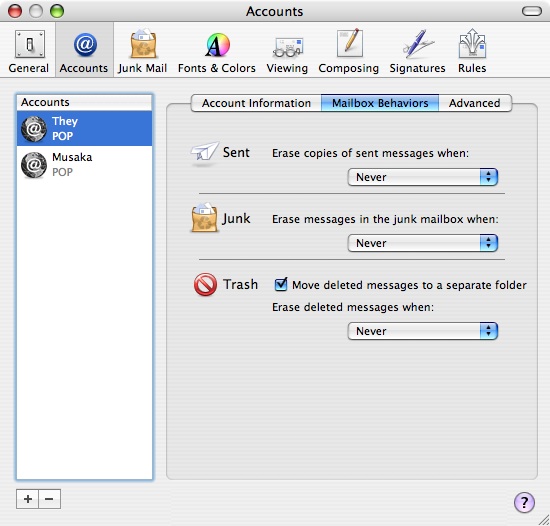Open Mail help with question mark button
Image resolution: width=550 pixels, height=526 pixels.
click(x=524, y=502)
